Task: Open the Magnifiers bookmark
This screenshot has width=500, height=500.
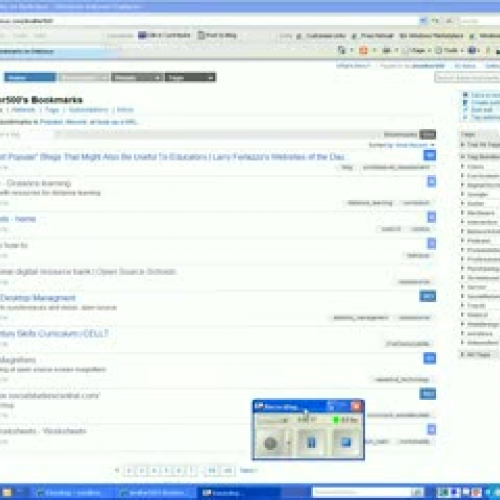Action: coord(18,360)
